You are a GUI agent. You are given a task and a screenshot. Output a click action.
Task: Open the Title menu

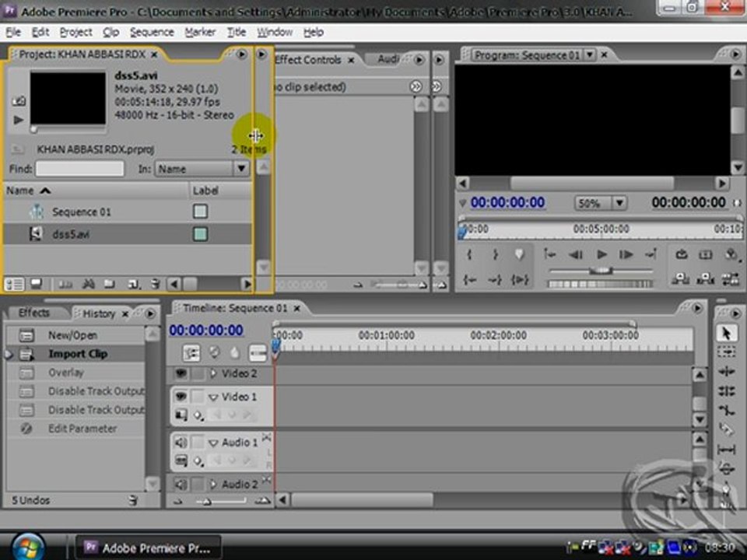(x=237, y=33)
